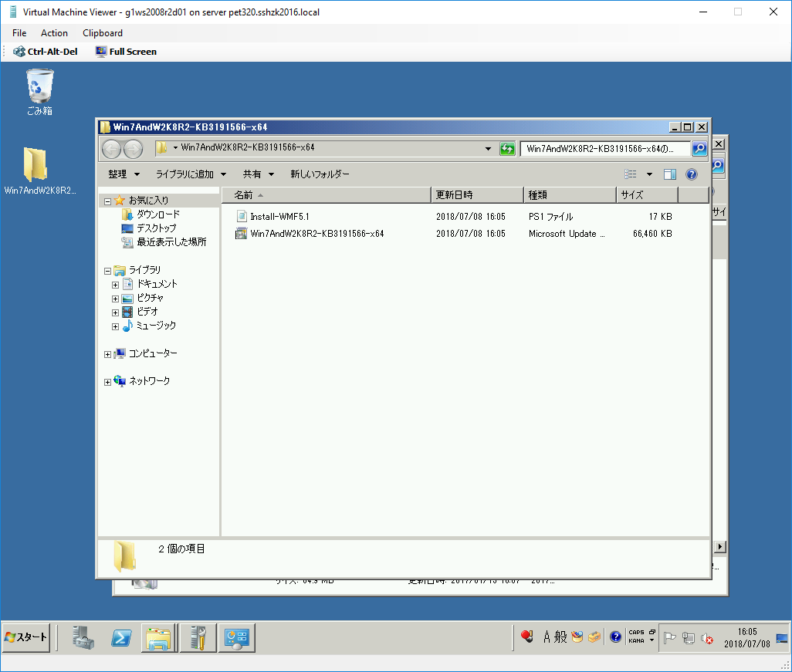Open the Clipboard menu
This screenshot has width=792, height=672.
103,33
